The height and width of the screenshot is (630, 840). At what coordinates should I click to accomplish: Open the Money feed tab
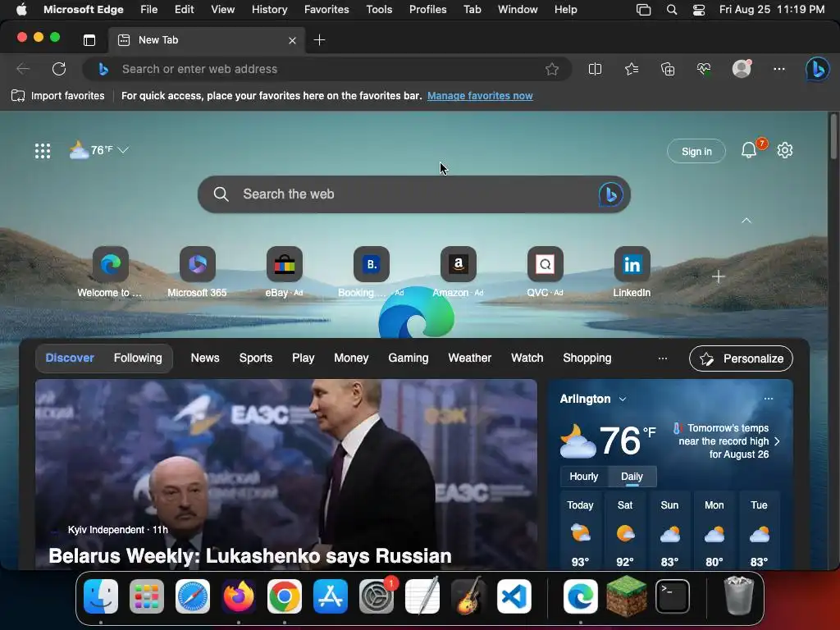(x=351, y=358)
